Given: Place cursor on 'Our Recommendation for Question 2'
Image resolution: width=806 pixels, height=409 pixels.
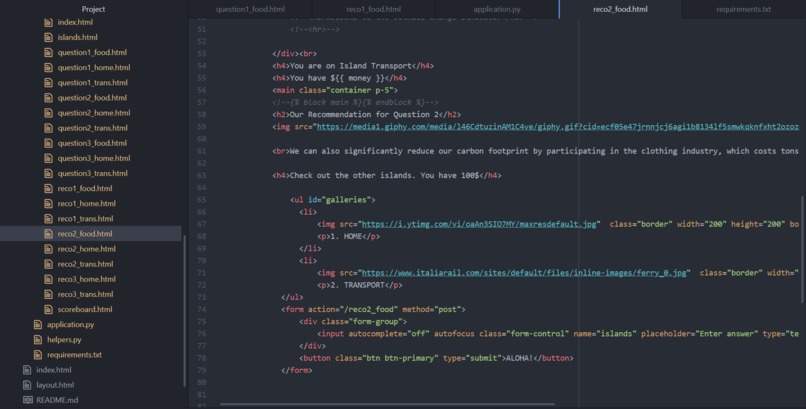Looking at the screenshot, I should pyautogui.click(x=364, y=115).
